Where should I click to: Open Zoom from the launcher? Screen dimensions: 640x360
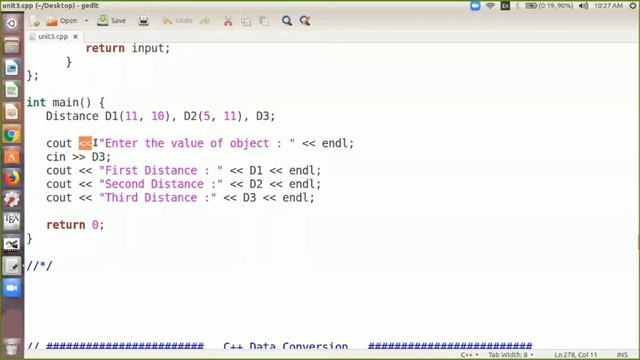click(11, 288)
